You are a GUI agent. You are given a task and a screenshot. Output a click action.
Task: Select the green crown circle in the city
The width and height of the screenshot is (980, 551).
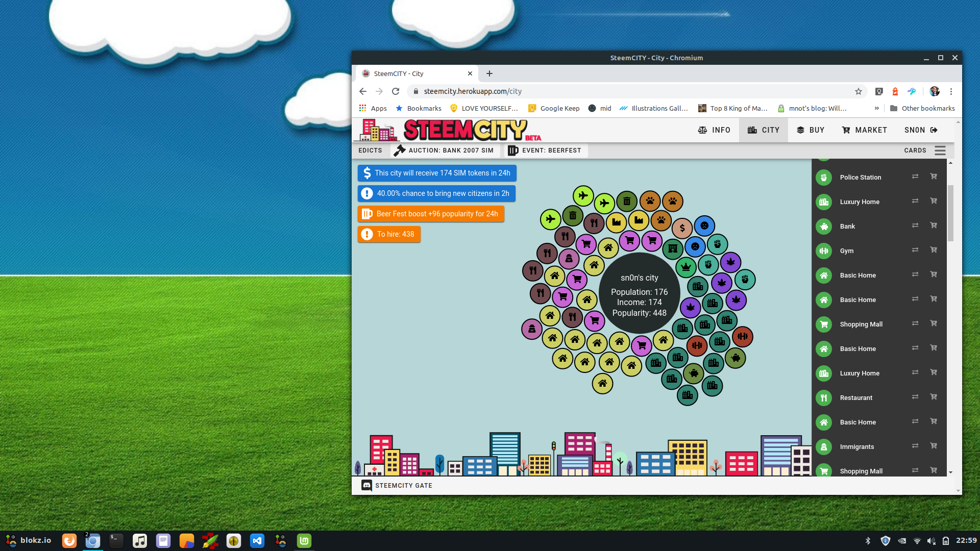click(x=685, y=266)
